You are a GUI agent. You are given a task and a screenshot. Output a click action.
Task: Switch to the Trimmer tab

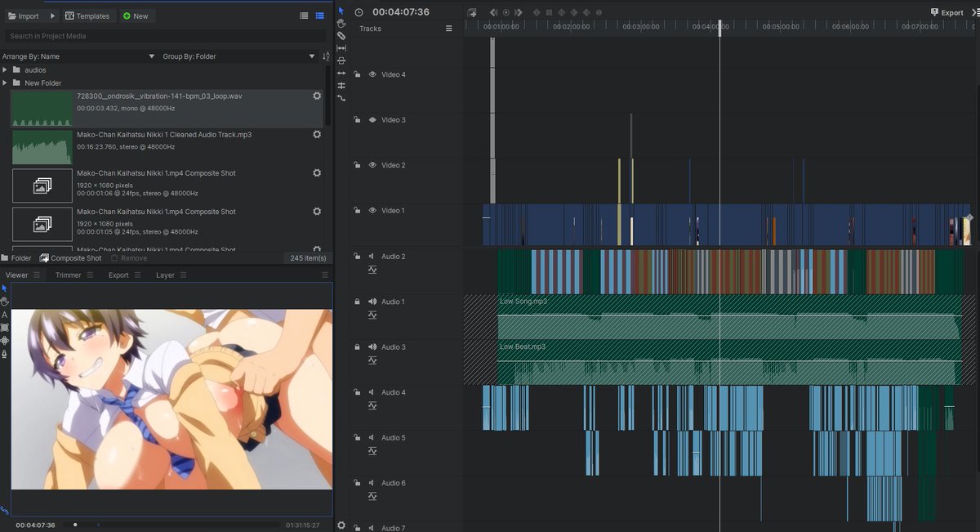[69, 275]
